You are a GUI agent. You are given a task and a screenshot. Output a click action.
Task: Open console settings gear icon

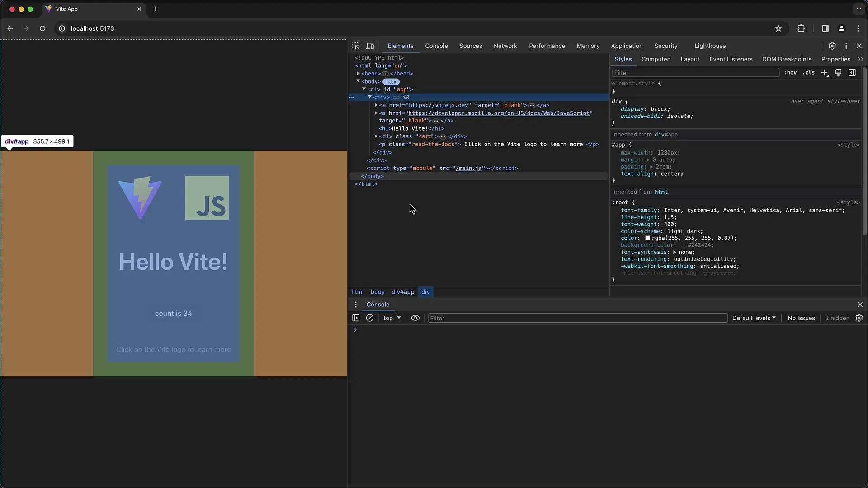point(859,318)
